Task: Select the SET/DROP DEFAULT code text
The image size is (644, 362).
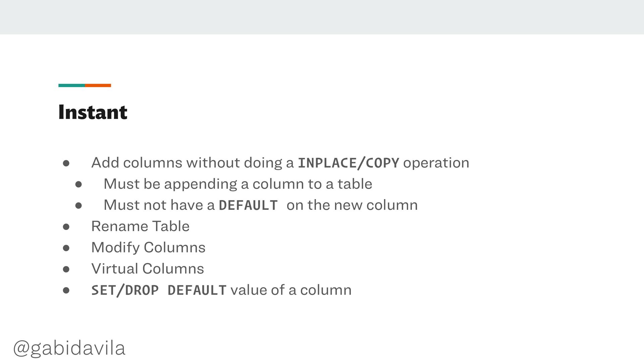Action: point(159,290)
